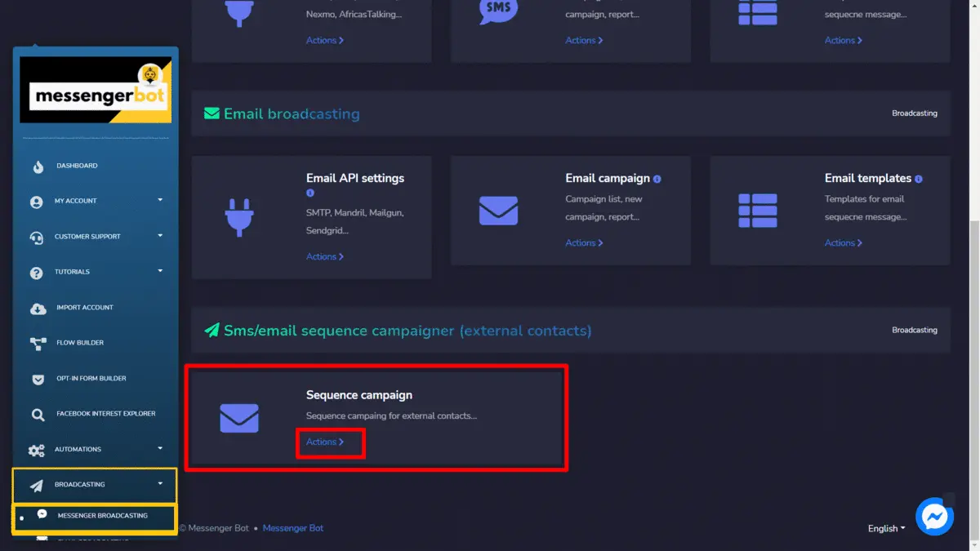980x551 pixels.
Task: Collapse Broadcasting menu arrow
Action: click(160, 483)
